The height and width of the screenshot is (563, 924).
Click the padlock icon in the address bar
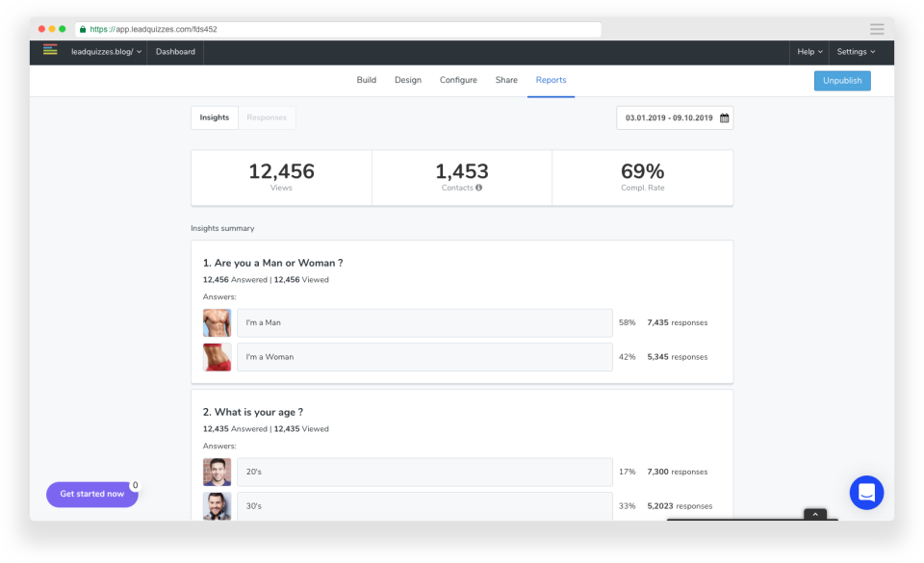tap(82, 28)
